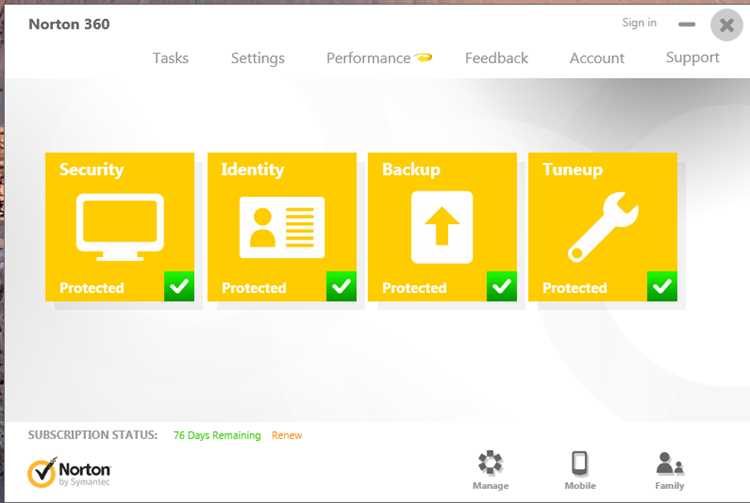Open the Family people icon
Viewport: 750px width, 503px height.
coord(670,463)
